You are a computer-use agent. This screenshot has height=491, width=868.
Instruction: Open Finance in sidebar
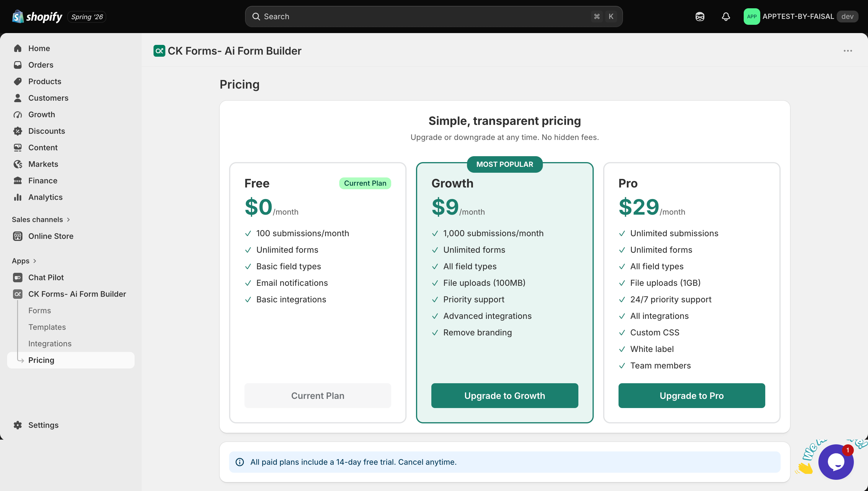click(x=71, y=180)
